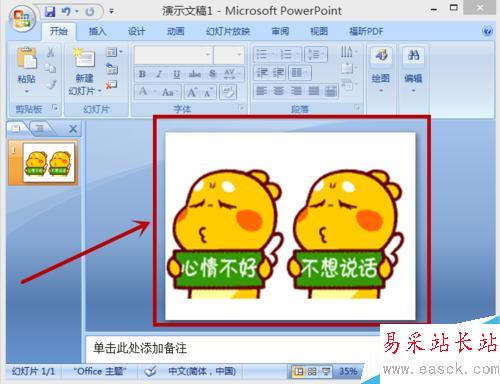This screenshot has height=384, width=500.
Task: Toggle bold formatting
Action: pyautogui.click(x=142, y=74)
